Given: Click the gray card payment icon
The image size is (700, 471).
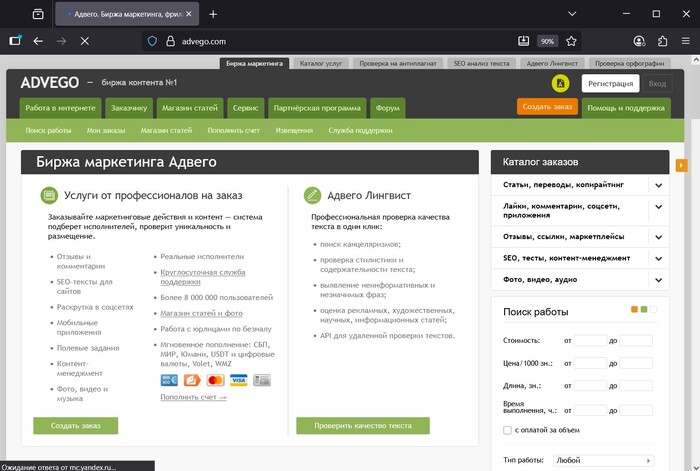Looking at the screenshot, I should 262,380.
